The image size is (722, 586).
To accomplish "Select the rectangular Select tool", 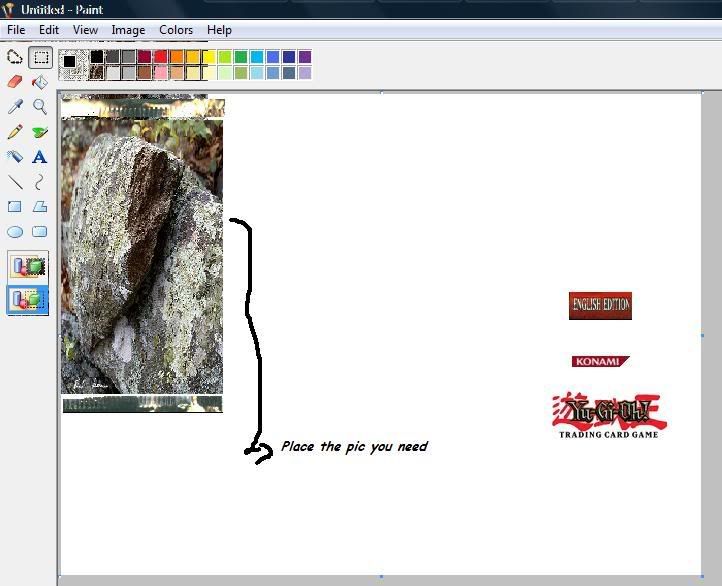I will (x=40, y=57).
